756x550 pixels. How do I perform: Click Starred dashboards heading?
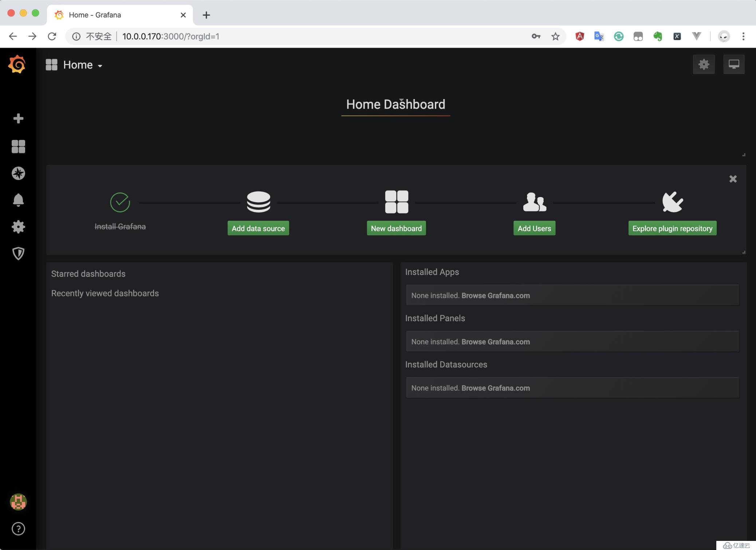(x=88, y=274)
